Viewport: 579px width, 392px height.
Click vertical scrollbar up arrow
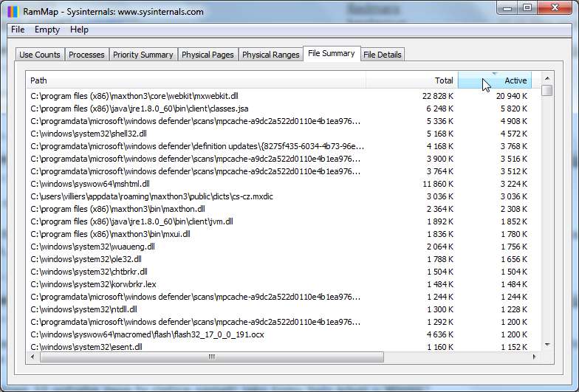pyautogui.click(x=547, y=78)
